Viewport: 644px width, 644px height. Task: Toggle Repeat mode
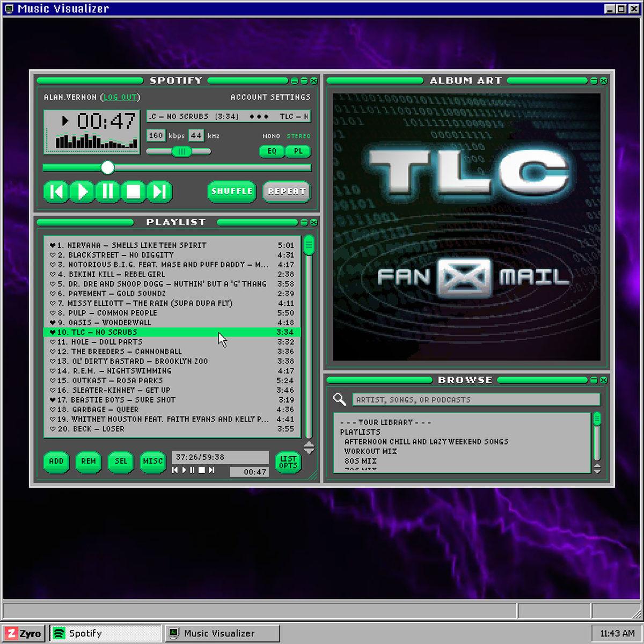(287, 192)
